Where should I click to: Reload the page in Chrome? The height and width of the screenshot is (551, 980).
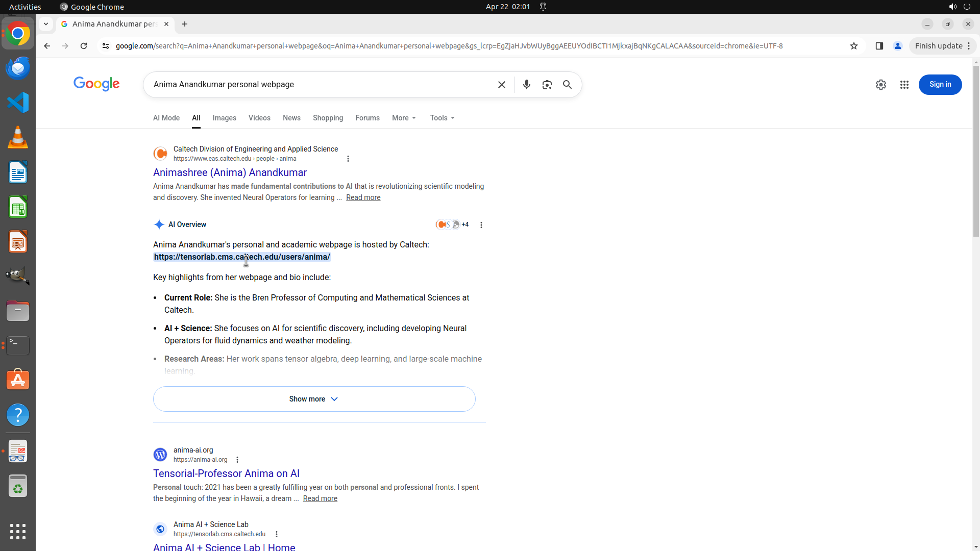coord(84,46)
